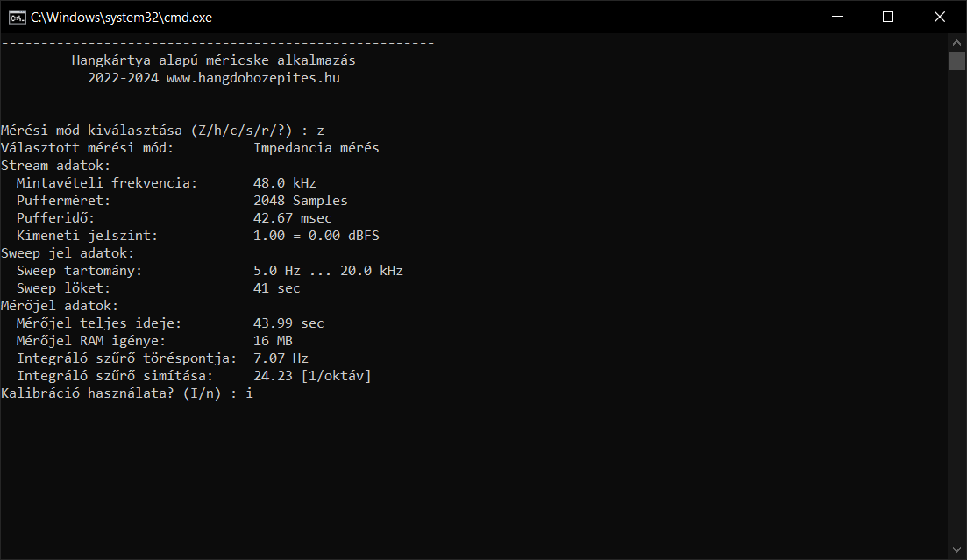Image resolution: width=967 pixels, height=560 pixels.
Task: Click the Mérési mód kiválasztása prompt line
Action: pyautogui.click(x=162, y=131)
